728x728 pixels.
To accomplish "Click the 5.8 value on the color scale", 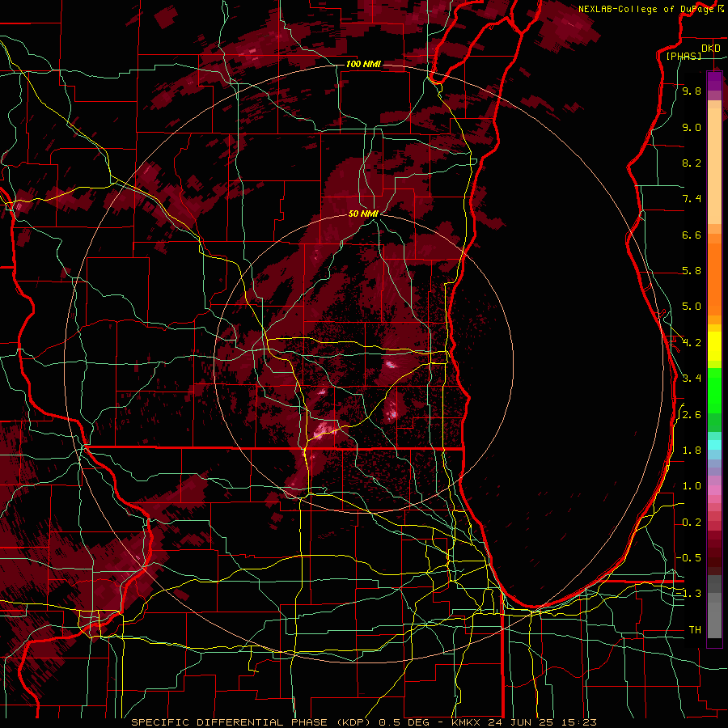I will tap(692, 271).
